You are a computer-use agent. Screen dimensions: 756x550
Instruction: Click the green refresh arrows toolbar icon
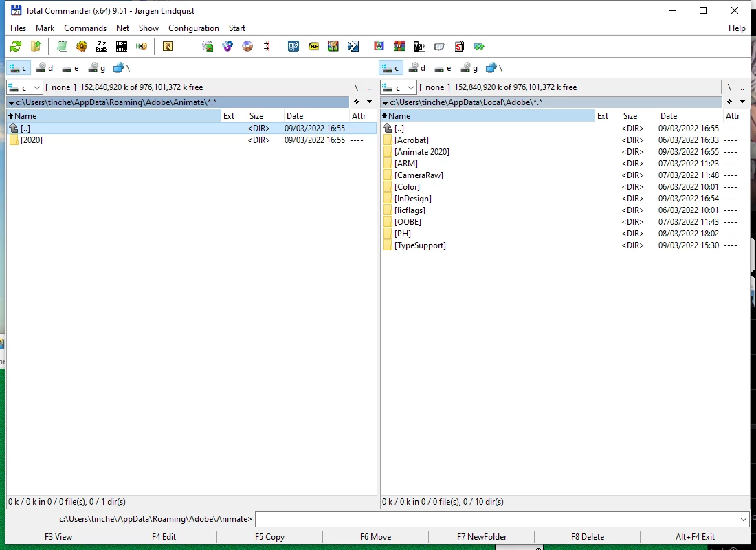click(16, 46)
